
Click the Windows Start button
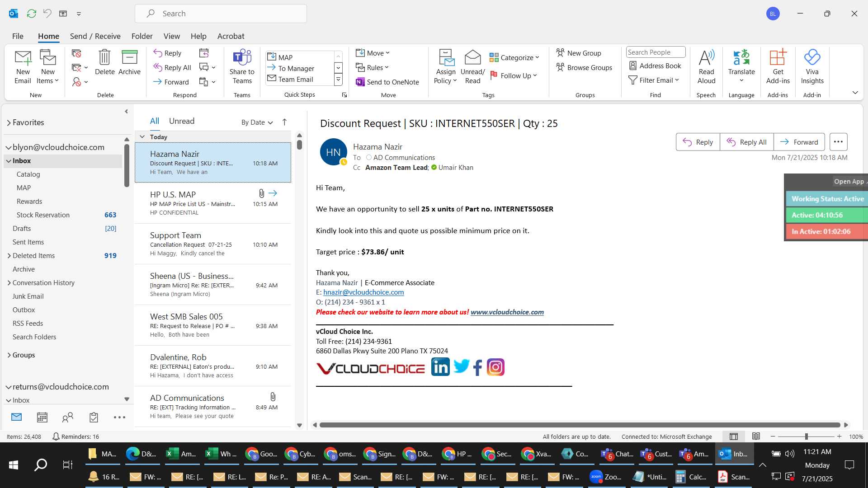14,465
